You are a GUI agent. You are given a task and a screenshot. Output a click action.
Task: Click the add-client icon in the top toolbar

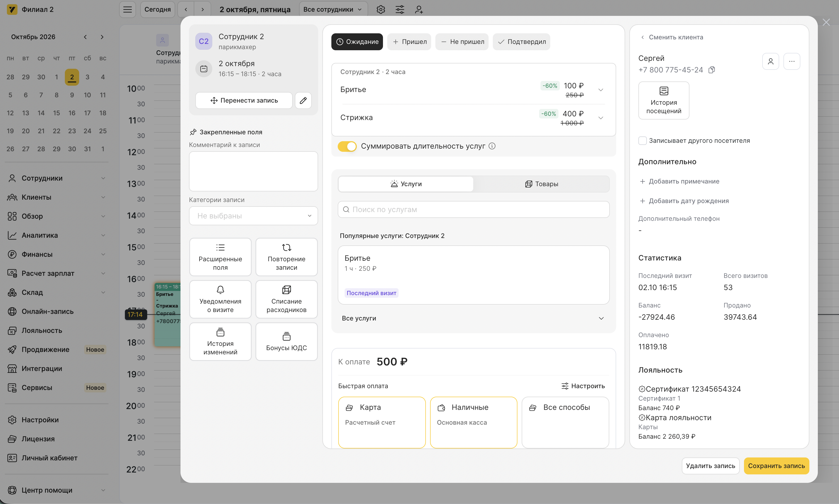(418, 10)
